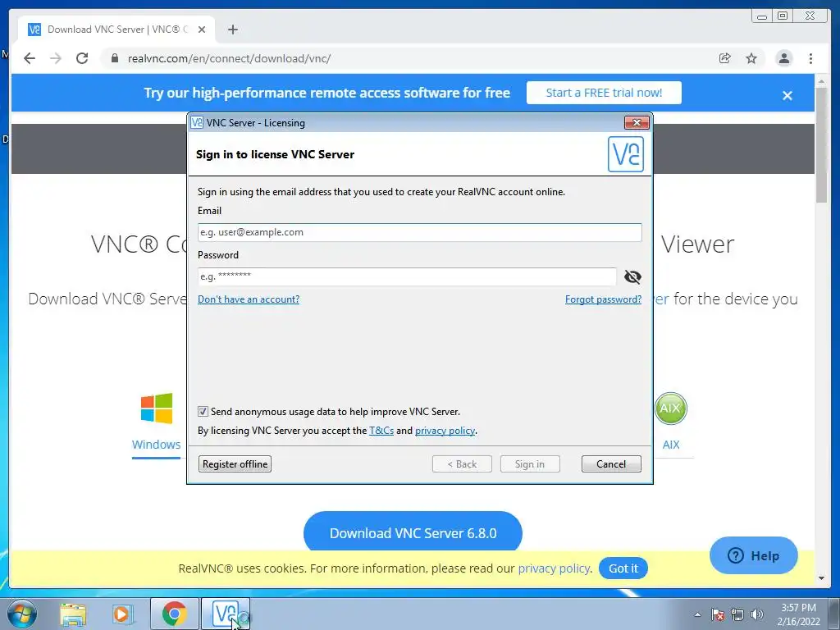This screenshot has height=630, width=840.
Task: Cancel the licensing dialog
Action: tap(611, 464)
